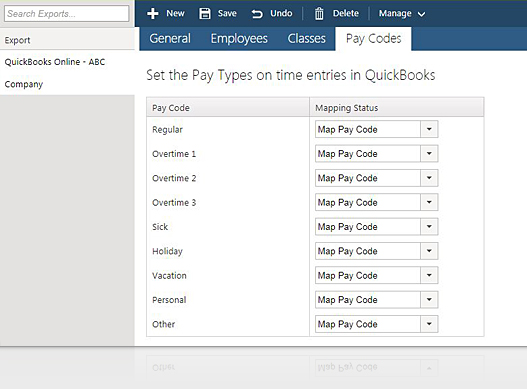This screenshot has width=527, height=389.
Task: Click the Regular pay code row label
Action: [x=167, y=130]
